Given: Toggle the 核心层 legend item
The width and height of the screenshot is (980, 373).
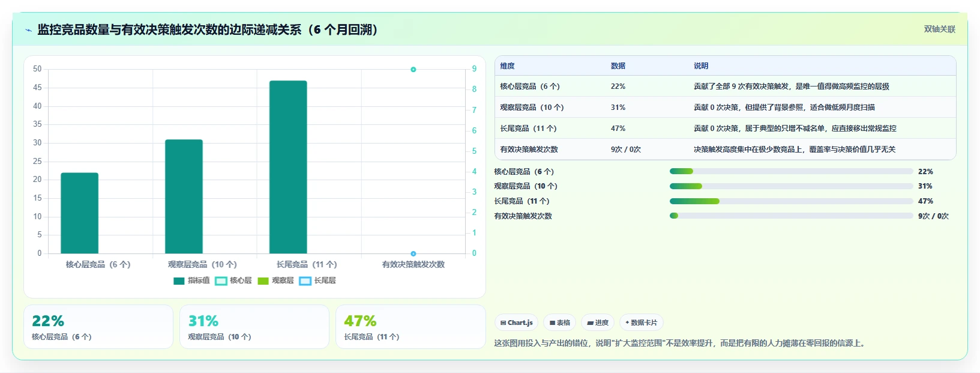Looking at the screenshot, I should (x=233, y=281).
